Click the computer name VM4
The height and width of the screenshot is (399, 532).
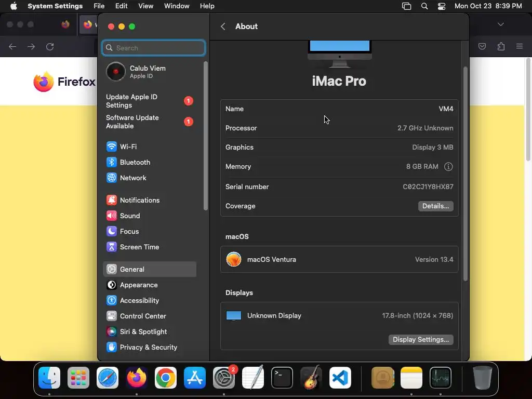[446, 109]
